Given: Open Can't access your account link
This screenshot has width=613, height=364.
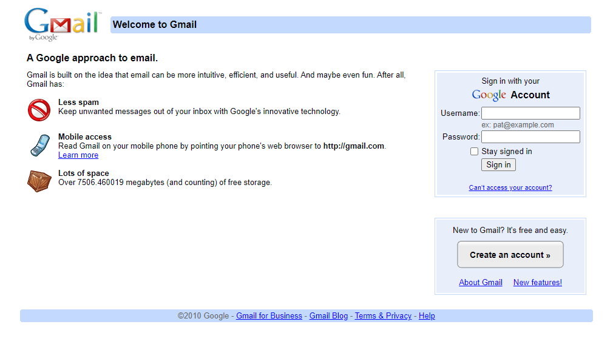Looking at the screenshot, I should [x=510, y=187].
